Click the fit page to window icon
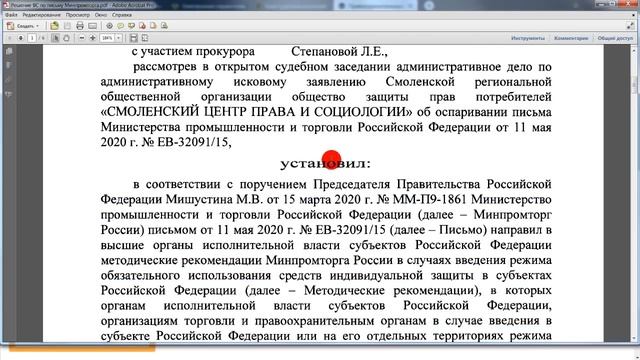 (144, 38)
